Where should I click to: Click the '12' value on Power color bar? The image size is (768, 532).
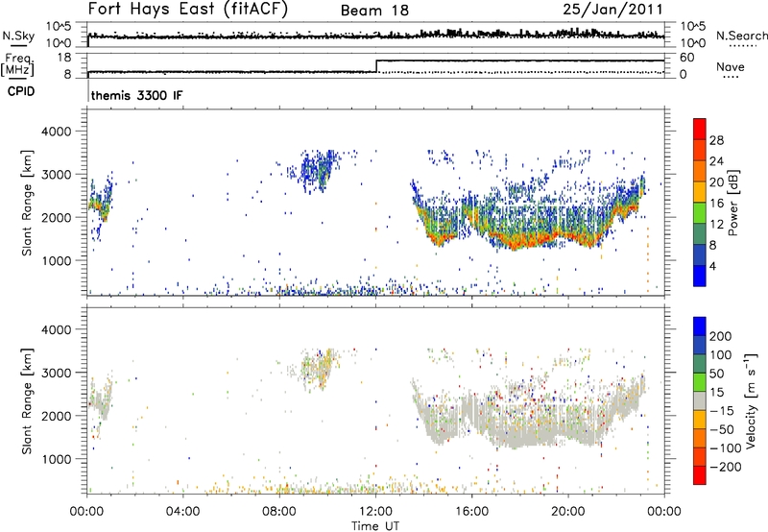[x=716, y=225]
